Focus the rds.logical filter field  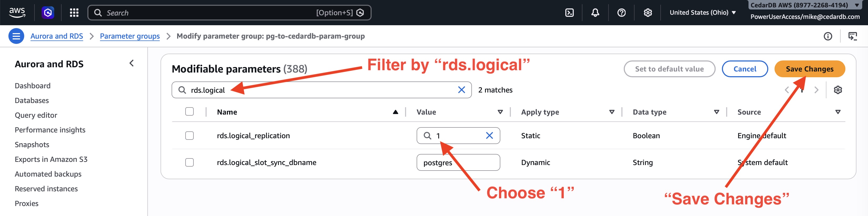click(321, 90)
